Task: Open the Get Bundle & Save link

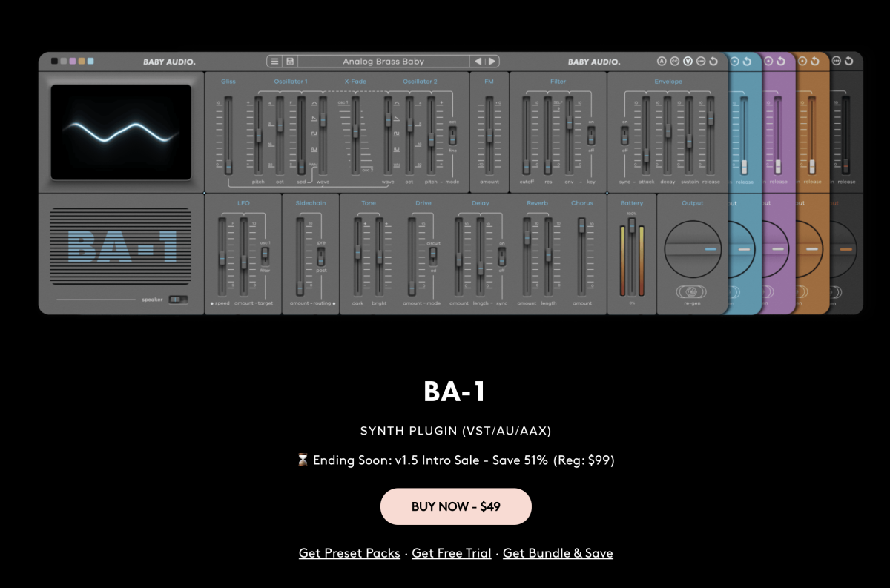Action: [558, 553]
